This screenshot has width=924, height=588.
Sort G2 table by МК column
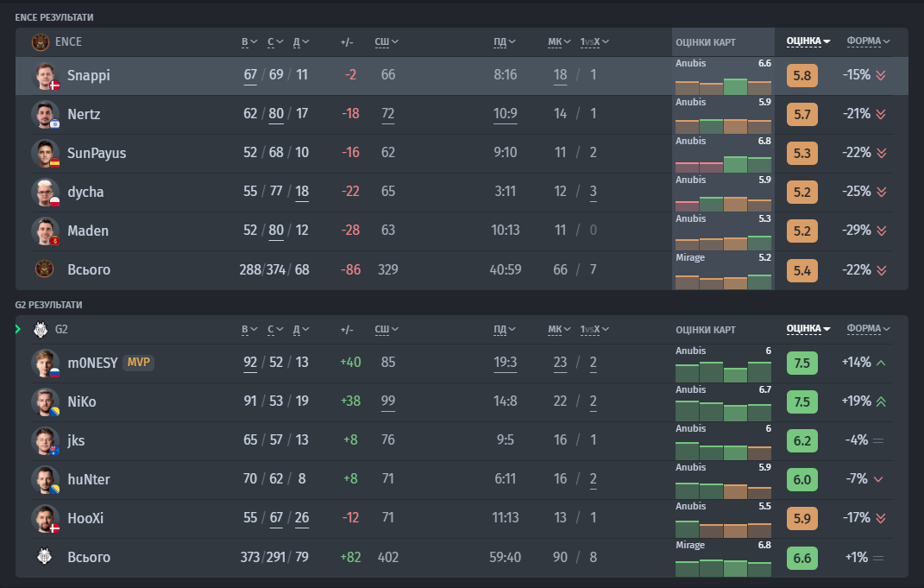tap(559, 330)
